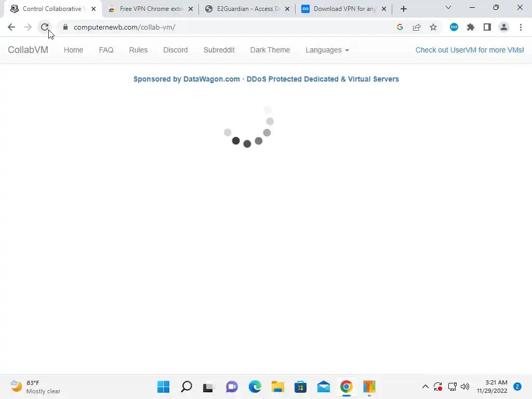The image size is (532, 399).
Task: Switch to the Free VPN Chrome extension tab
Action: click(151, 9)
